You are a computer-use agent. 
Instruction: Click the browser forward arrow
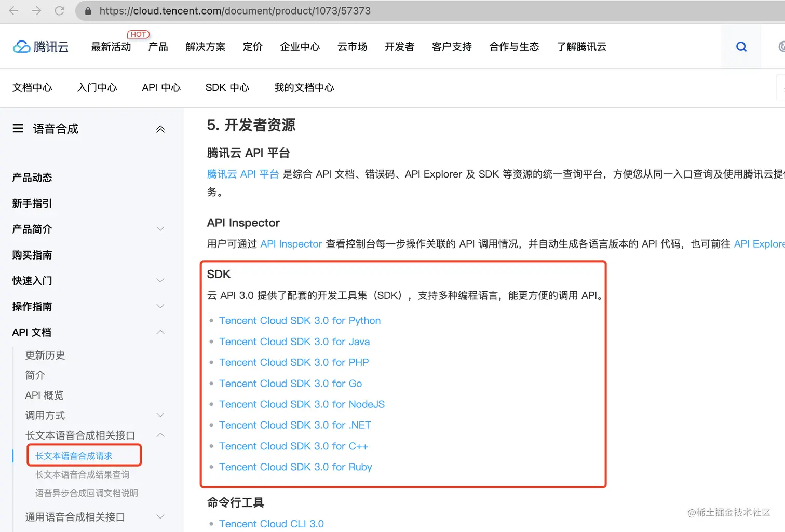click(37, 10)
